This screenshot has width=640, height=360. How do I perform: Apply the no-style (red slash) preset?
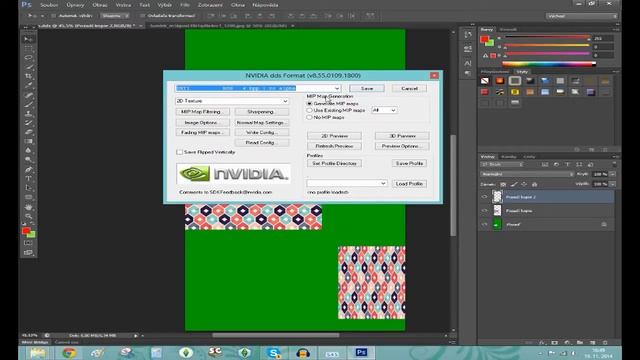tap(484, 81)
